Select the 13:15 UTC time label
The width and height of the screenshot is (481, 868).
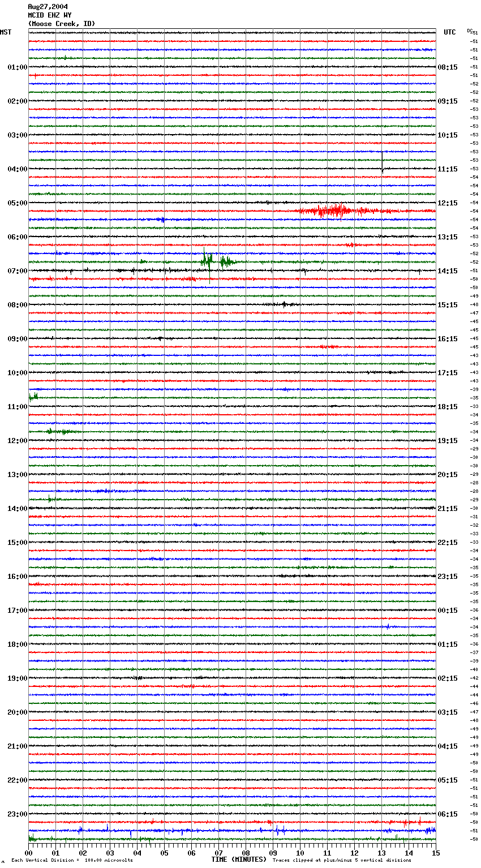[x=448, y=237]
